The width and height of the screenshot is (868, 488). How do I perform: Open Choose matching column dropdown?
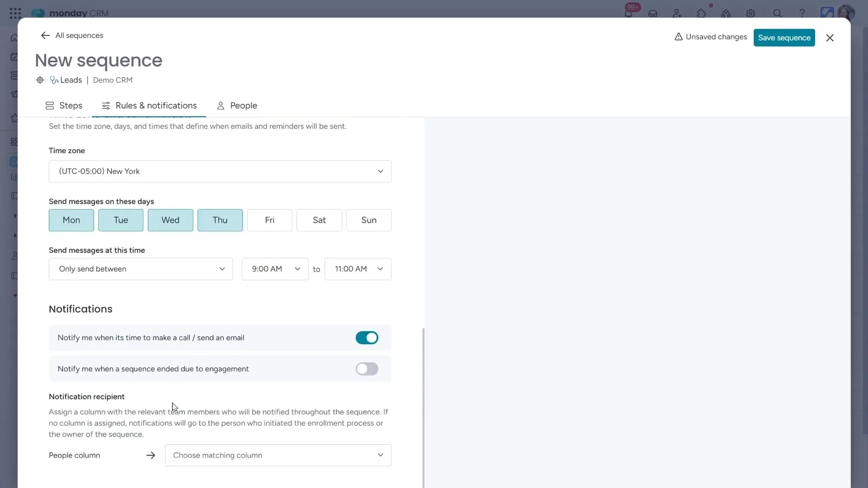(x=278, y=455)
